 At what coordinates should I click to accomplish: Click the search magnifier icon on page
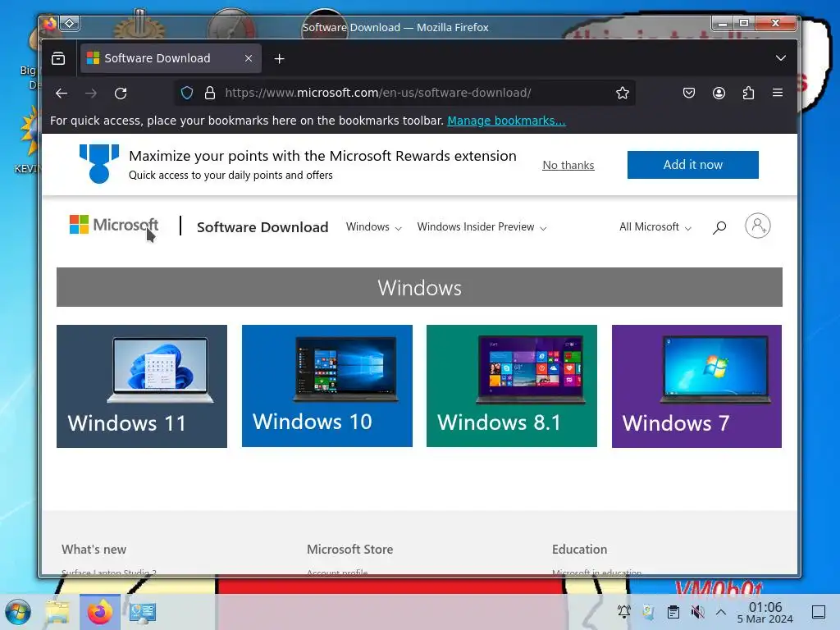coord(719,228)
